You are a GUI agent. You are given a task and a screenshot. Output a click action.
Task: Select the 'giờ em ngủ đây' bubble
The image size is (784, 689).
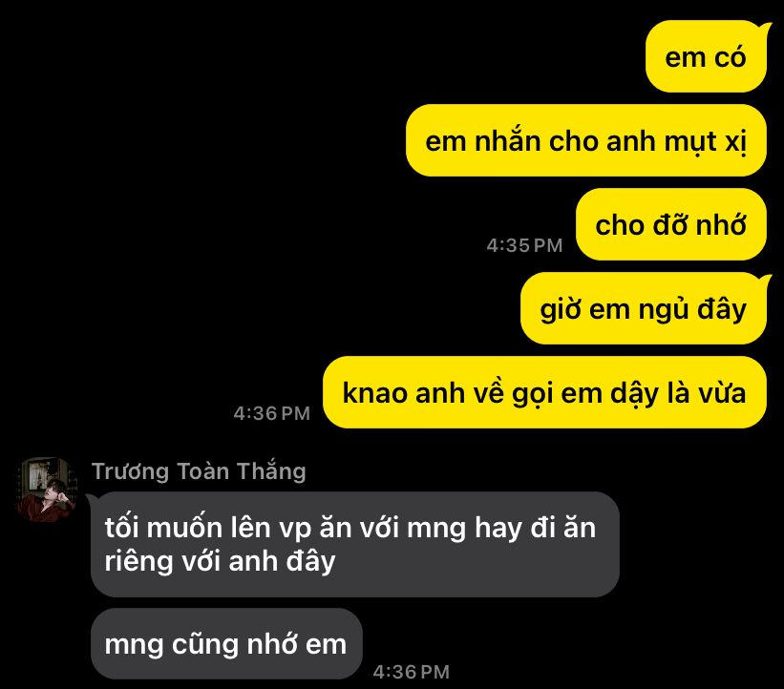[x=644, y=308]
